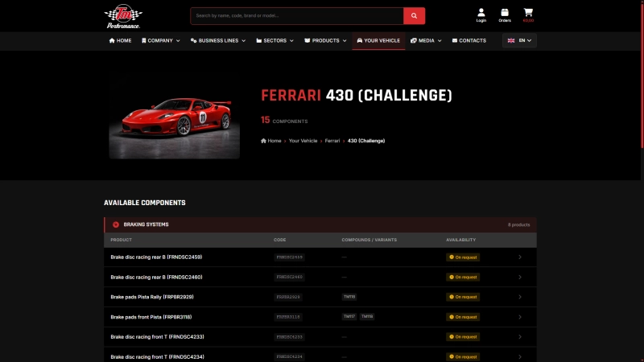The height and width of the screenshot is (362, 644).
Task: Go to the Your Vehicle tab
Action: coord(378,40)
